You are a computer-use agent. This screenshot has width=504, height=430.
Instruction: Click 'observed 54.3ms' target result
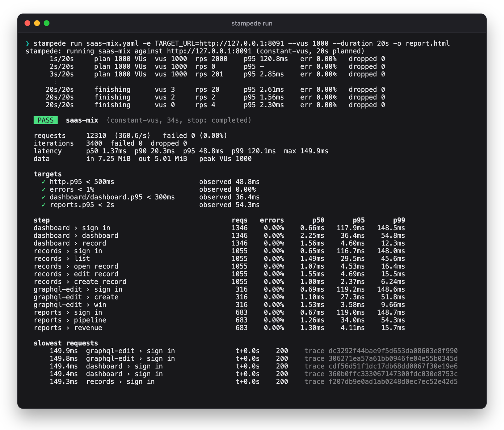coord(229,205)
